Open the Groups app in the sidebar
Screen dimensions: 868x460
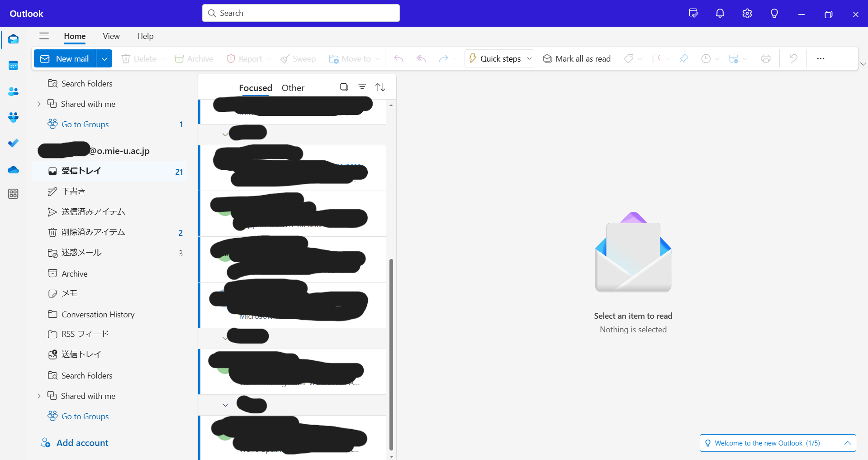coord(14,117)
